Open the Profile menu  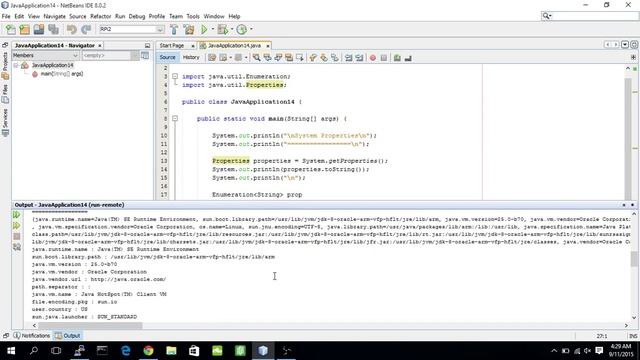(157, 16)
